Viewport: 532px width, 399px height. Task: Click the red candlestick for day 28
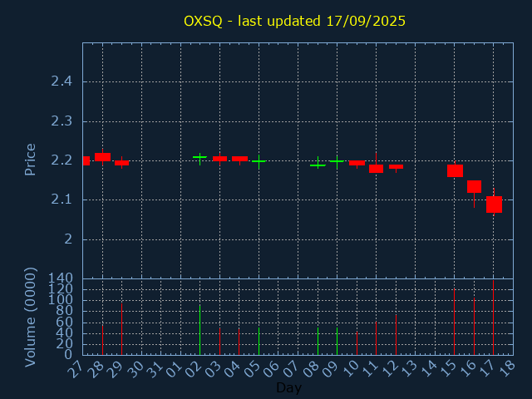pos(102,157)
